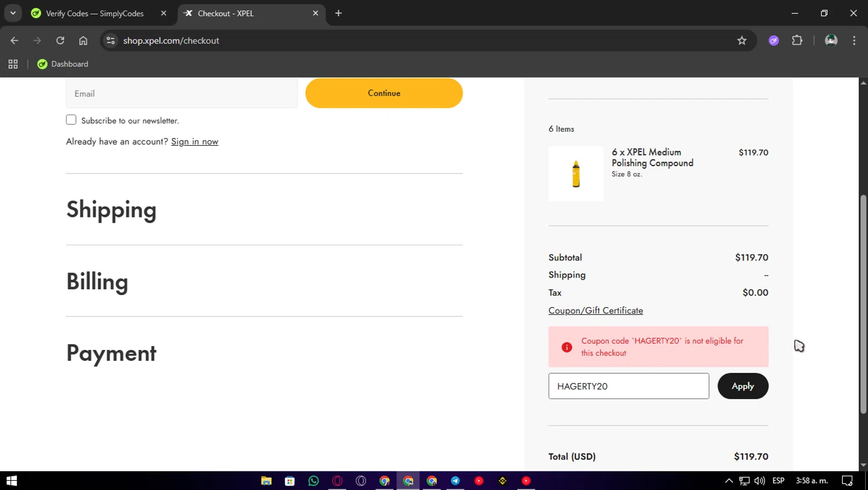Open the Windows notification center
868x490 pixels.
[x=847, y=481]
